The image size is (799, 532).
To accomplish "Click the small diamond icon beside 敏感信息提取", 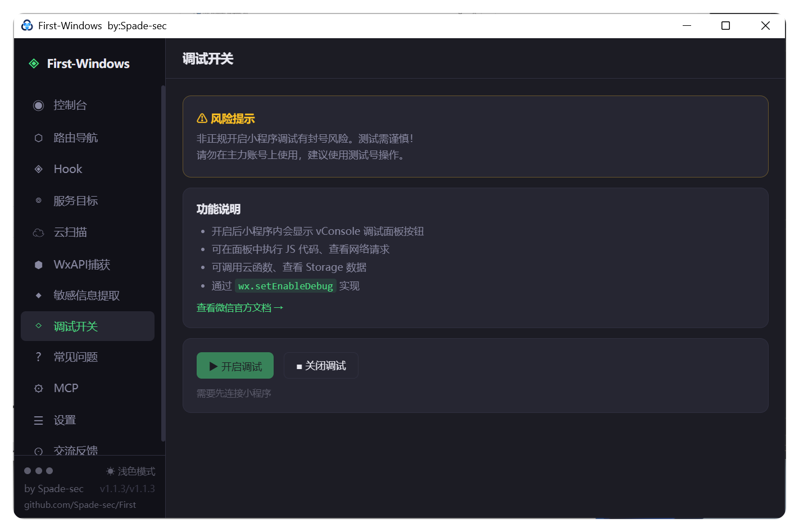I will click(x=38, y=295).
